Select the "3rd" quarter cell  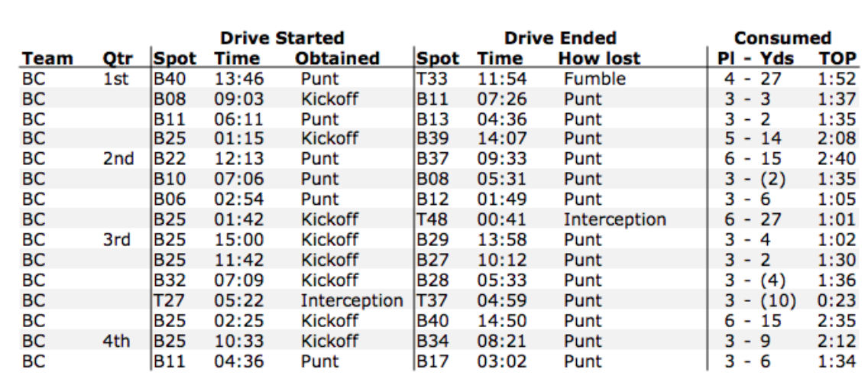coord(117,239)
